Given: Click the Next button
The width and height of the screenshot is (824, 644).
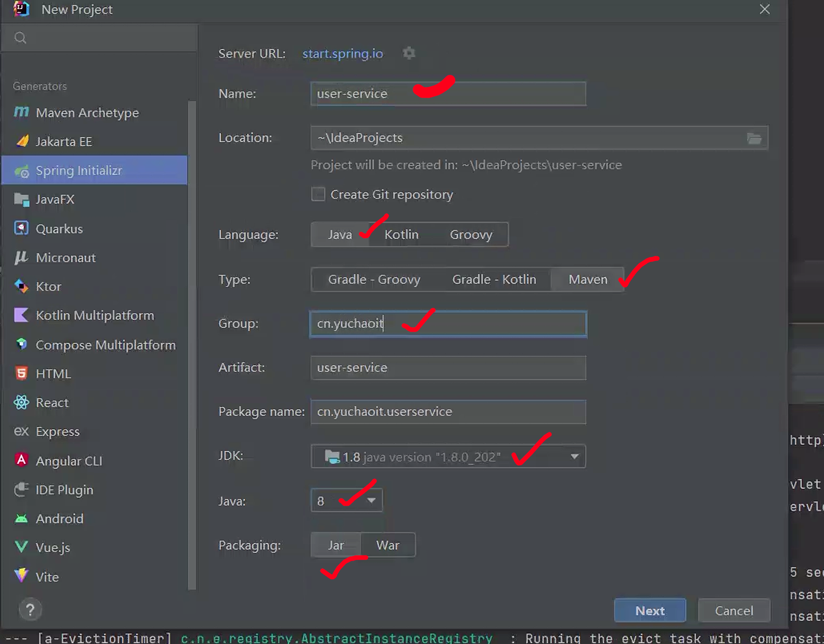Looking at the screenshot, I should (x=650, y=610).
